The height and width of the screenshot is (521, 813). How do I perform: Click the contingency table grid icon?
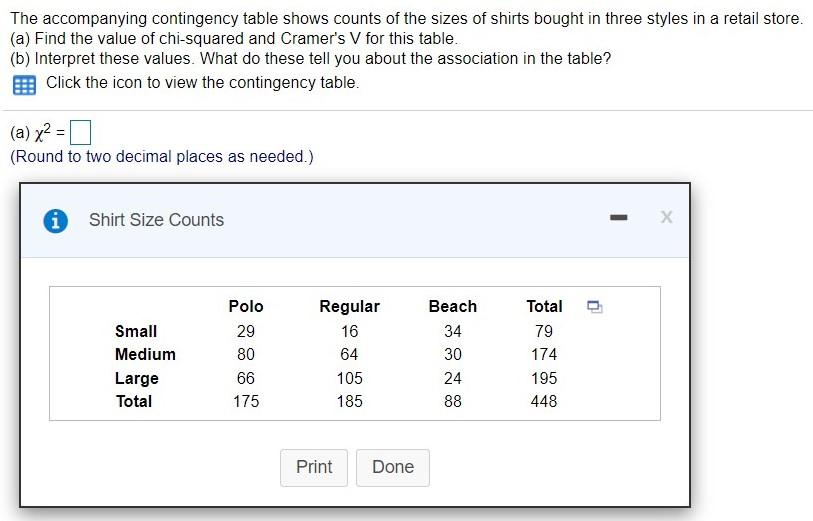[x=23, y=84]
